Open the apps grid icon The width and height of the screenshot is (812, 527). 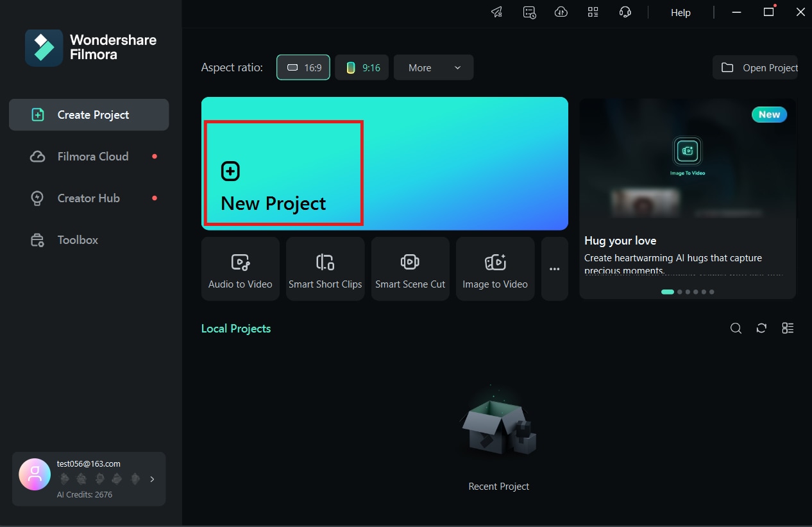(x=593, y=12)
